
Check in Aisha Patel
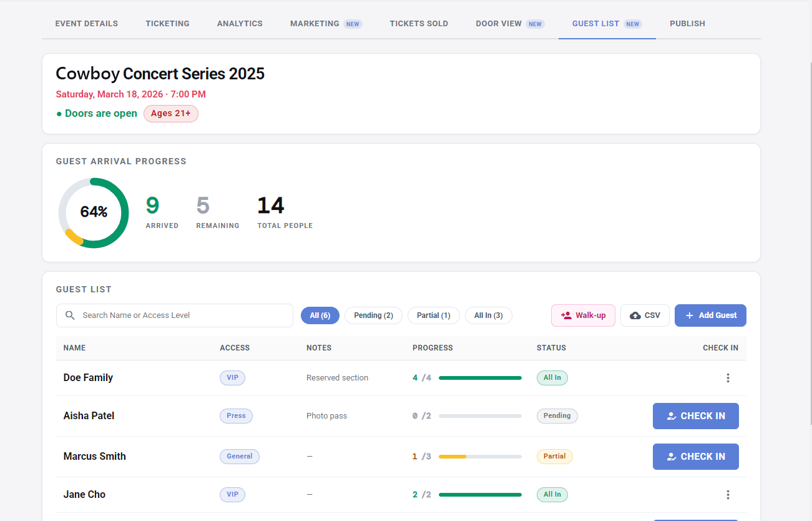pos(696,416)
